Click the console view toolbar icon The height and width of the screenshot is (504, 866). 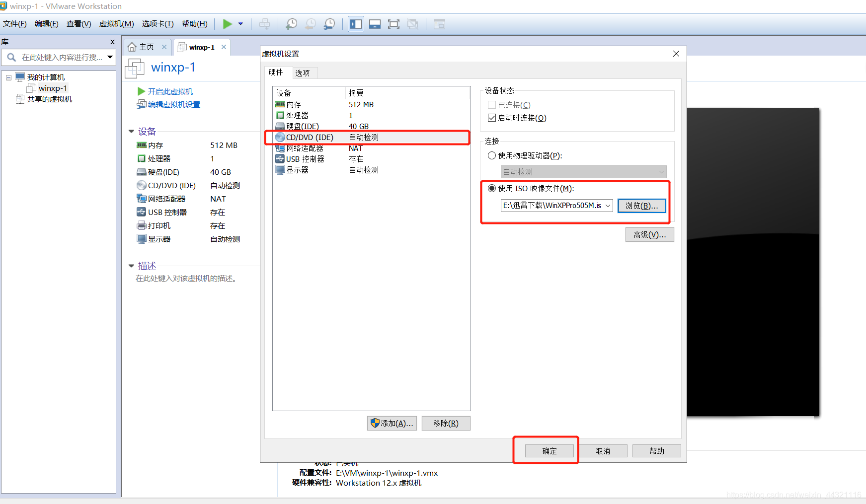pos(439,24)
